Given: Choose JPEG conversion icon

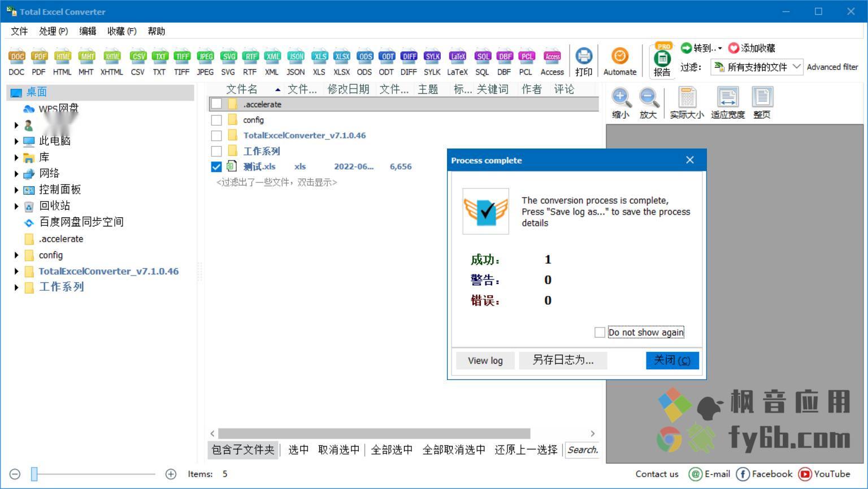Looking at the screenshot, I should (205, 62).
